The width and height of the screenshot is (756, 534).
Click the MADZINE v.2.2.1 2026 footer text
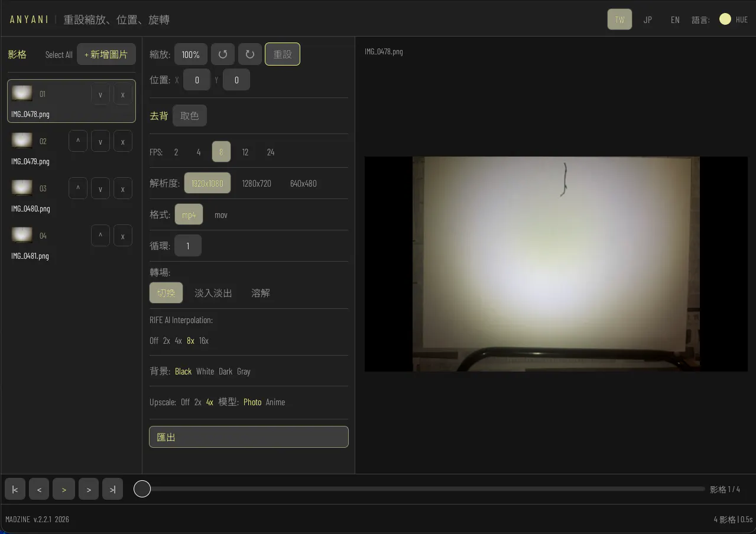click(37, 519)
